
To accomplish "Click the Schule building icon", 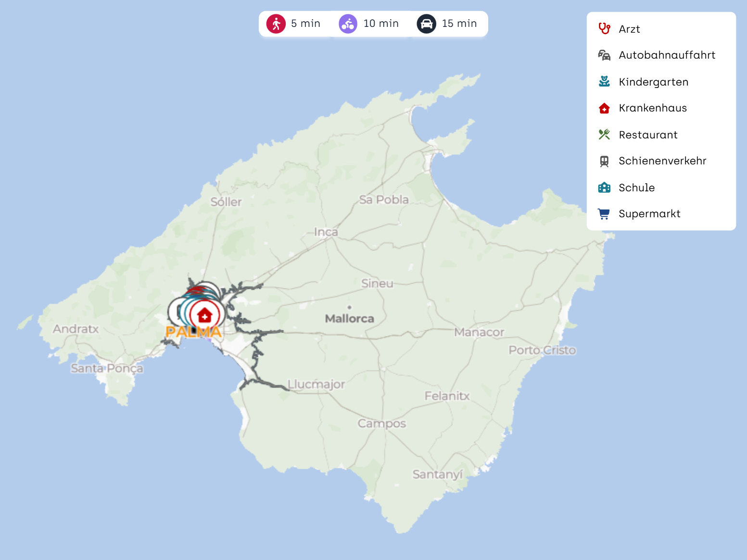I will click(x=604, y=187).
